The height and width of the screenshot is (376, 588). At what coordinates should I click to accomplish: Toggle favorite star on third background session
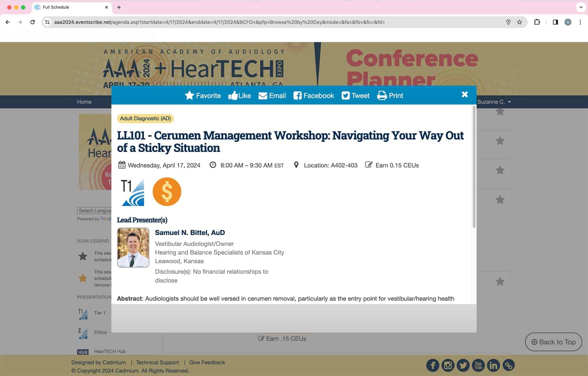[500, 170]
